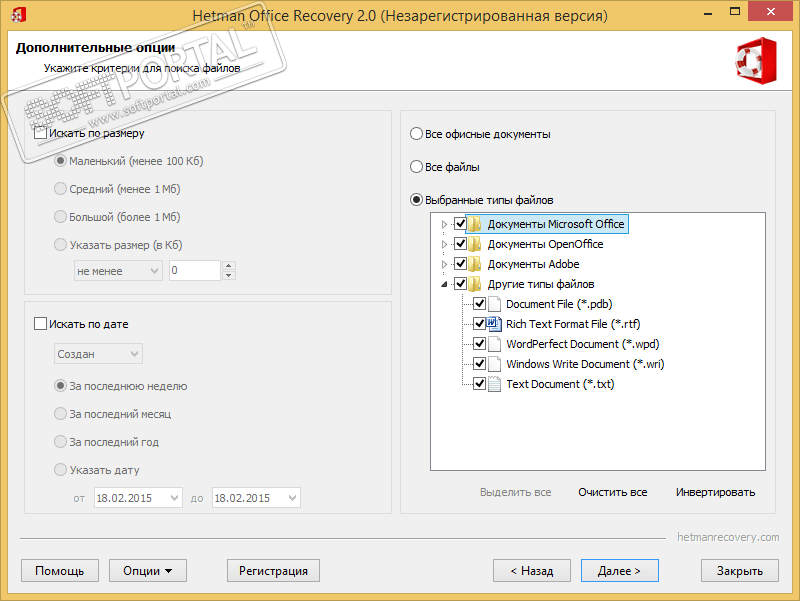Select the Указать дату date option

tap(60, 470)
